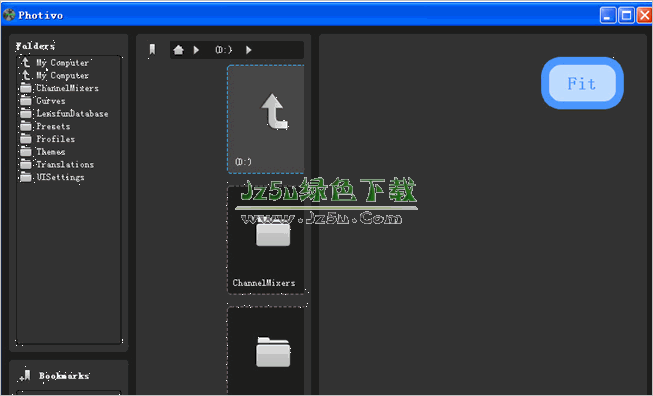Select second My Computer entry in Folders

pos(62,76)
